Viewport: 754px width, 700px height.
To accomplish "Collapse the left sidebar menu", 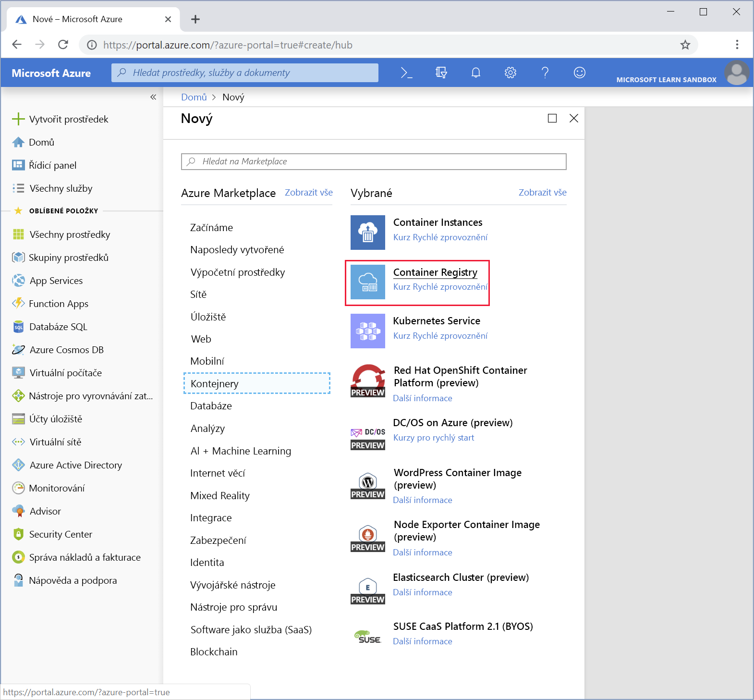I will (x=153, y=97).
